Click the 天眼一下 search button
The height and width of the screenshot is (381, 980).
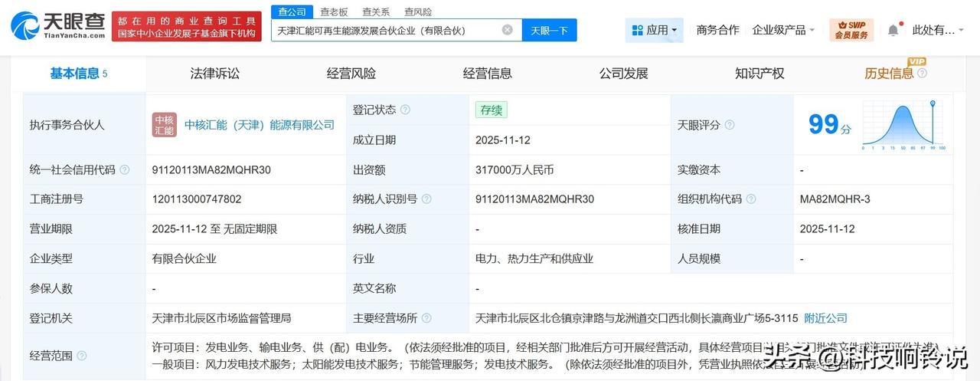[550, 30]
